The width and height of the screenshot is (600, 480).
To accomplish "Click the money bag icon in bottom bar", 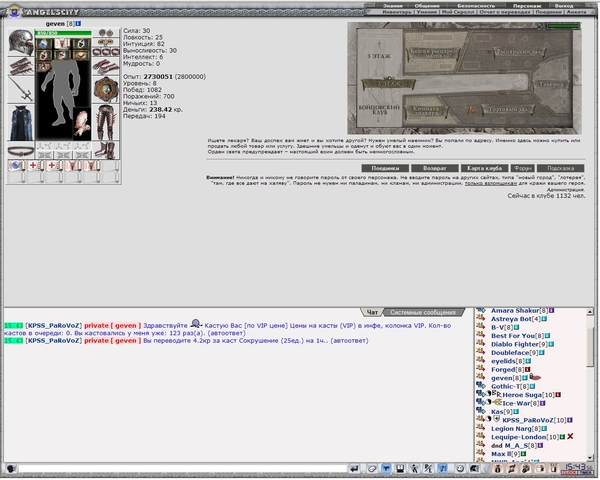I will (497, 468).
